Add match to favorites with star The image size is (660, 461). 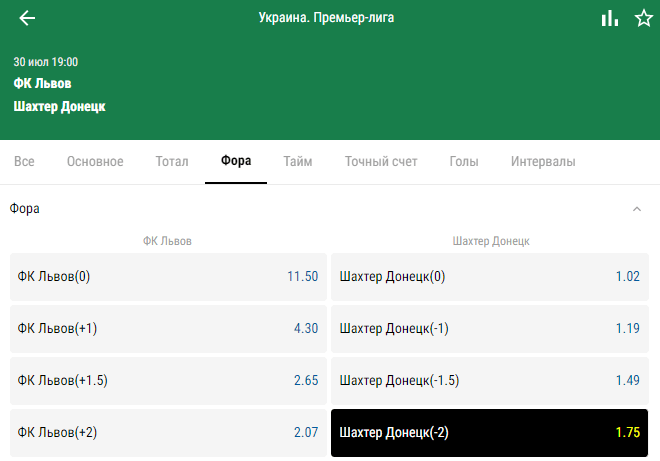[644, 19]
